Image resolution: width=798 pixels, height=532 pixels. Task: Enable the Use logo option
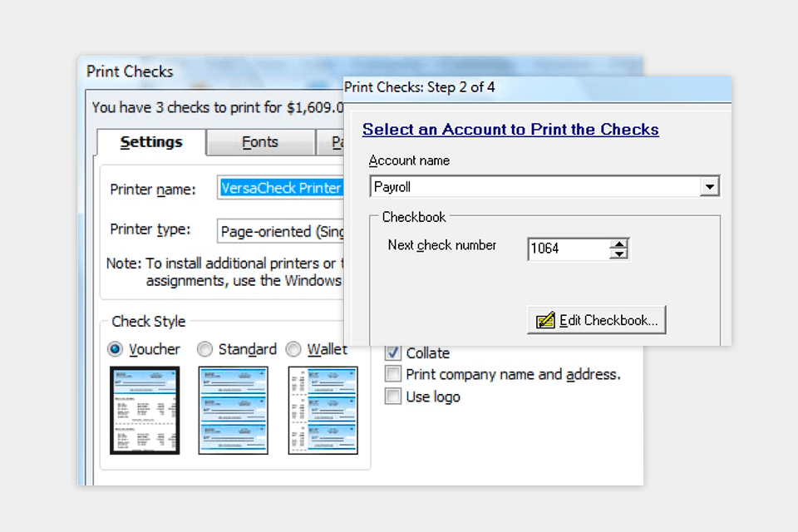[392, 397]
